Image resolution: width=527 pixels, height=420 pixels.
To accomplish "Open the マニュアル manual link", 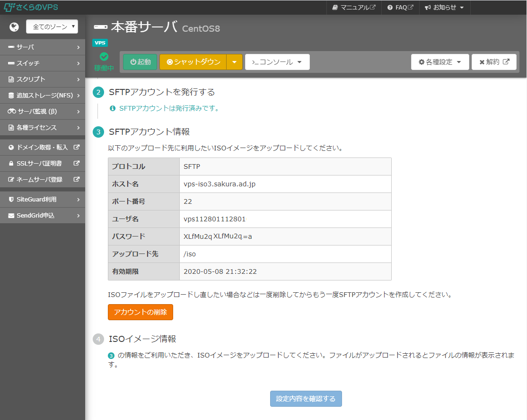I will pyautogui.click(x=354, y=8).
